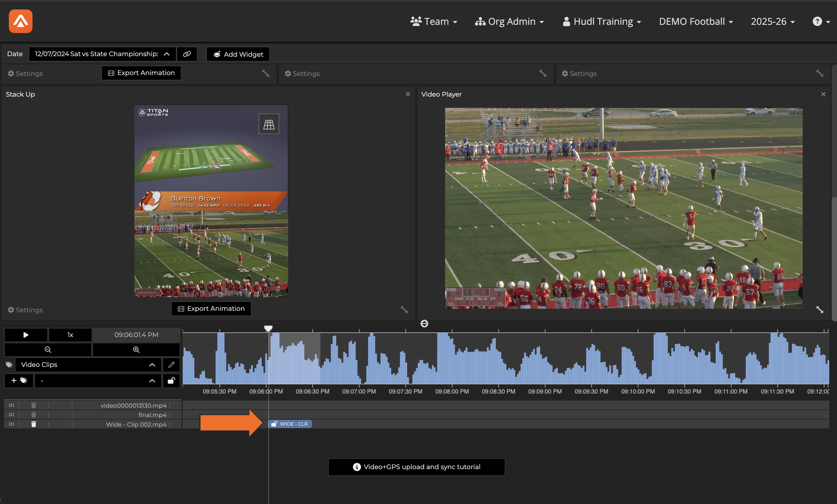Click Export Animation below Stack Up preview
Viewport: 837px width, 504px height.
pos(211,308)
